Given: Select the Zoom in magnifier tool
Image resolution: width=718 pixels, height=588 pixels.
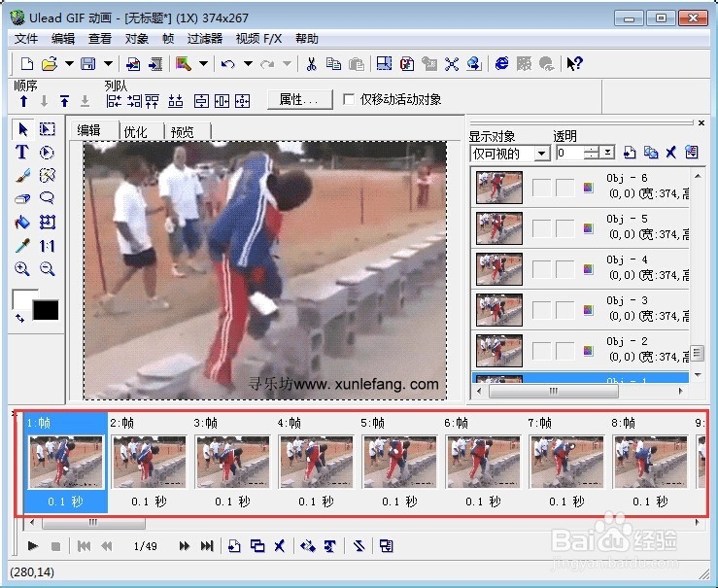Looking at the screenshot, I should [22, 269].
